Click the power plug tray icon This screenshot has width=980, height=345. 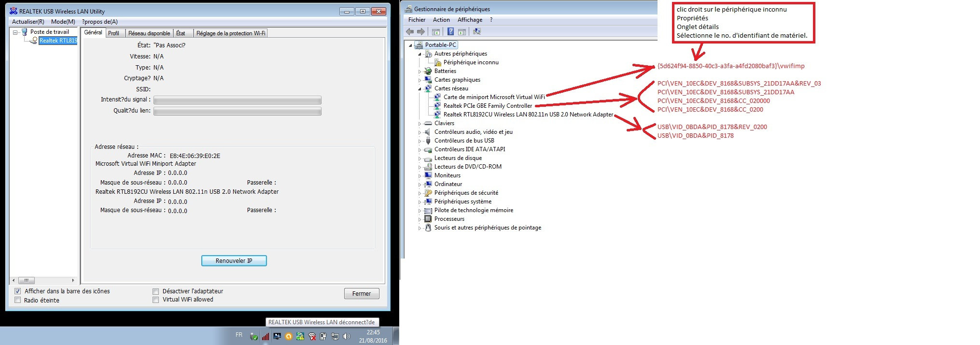click(x=323, y=336)
